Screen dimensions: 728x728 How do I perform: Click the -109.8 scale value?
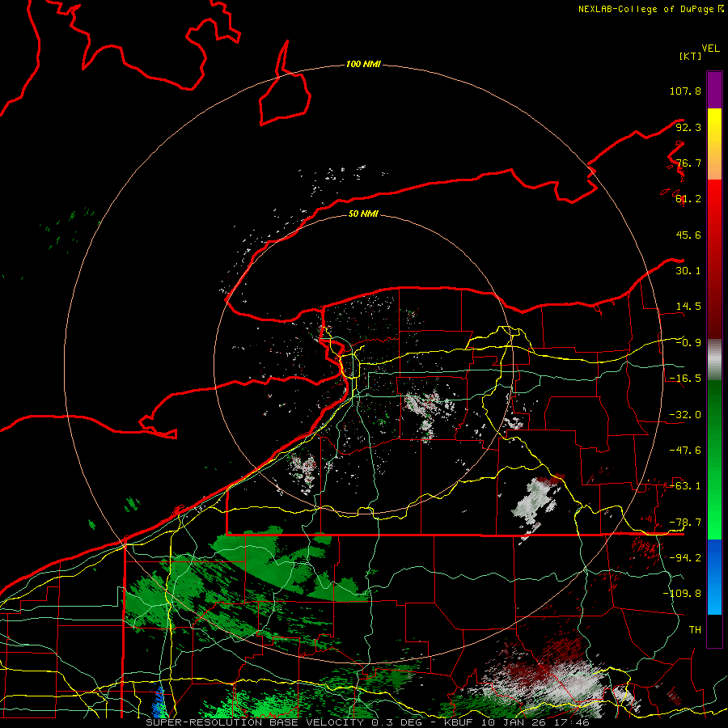[x=682, y=594]
